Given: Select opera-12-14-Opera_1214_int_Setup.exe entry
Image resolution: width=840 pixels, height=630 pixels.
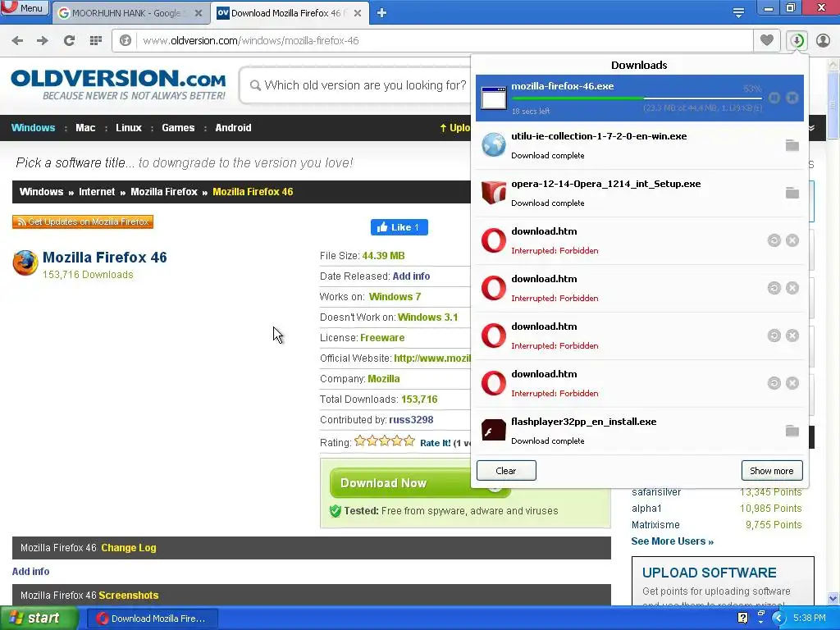Looking at the screenshot, I should pyautogui.click(x=640, y=194).
